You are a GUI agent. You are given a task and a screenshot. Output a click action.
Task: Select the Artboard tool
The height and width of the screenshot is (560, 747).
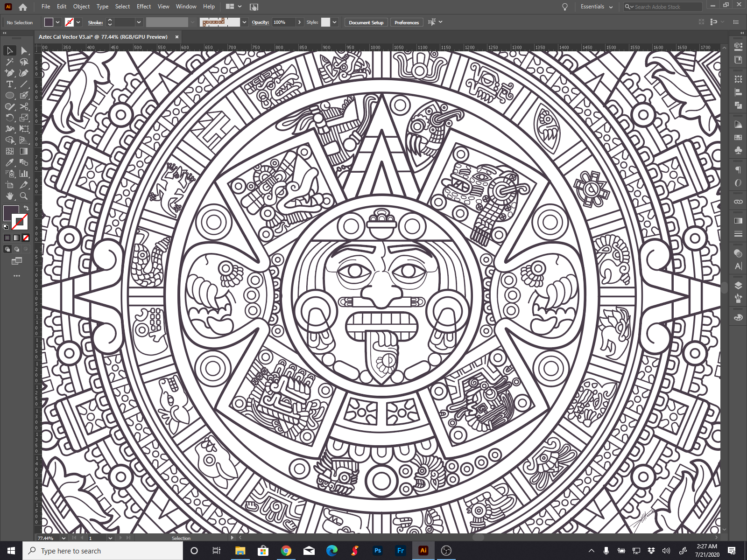coord(10,185)
